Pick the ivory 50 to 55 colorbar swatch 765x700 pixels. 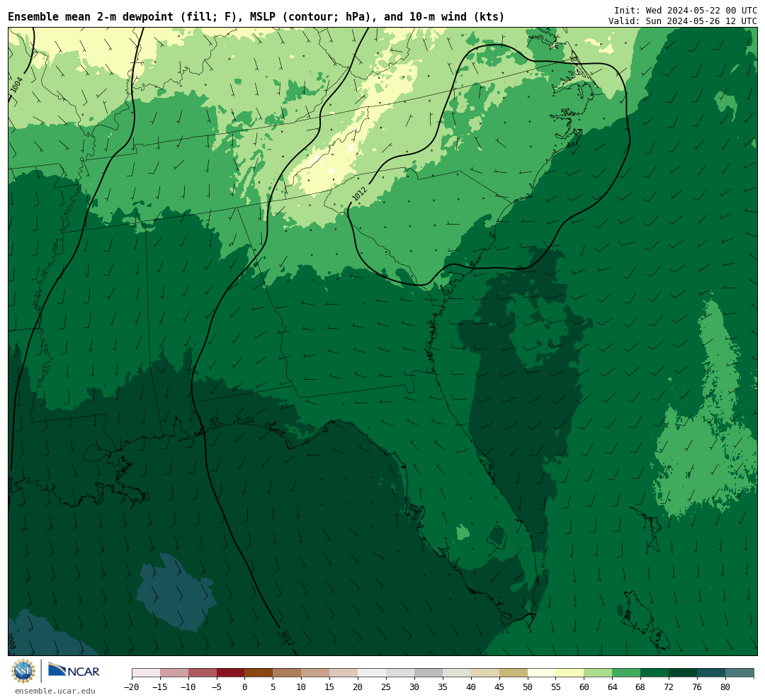coord(542,673)
